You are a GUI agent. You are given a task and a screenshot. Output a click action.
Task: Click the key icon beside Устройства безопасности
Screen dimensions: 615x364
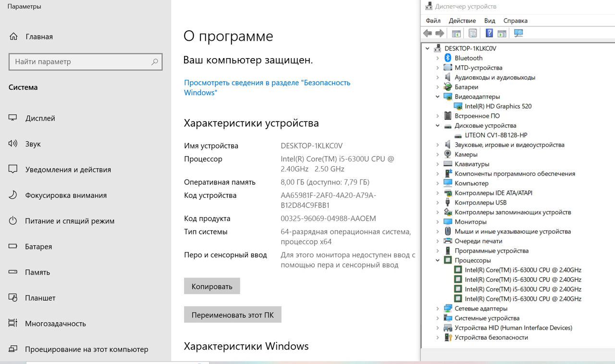tap(448, 337)
